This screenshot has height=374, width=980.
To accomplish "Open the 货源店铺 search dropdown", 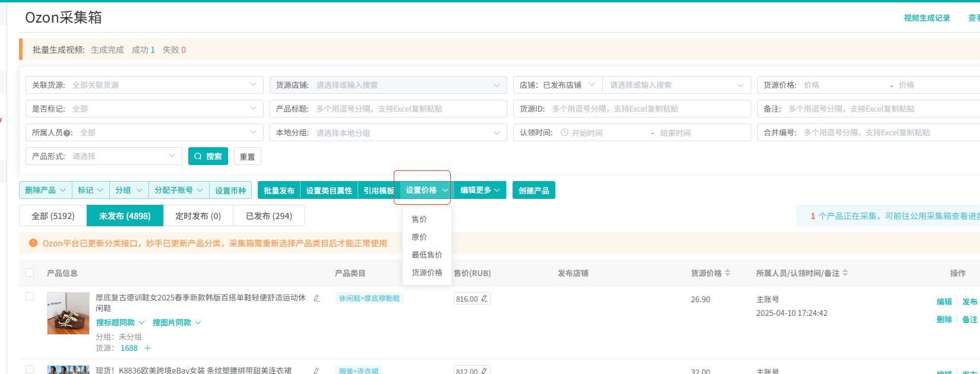I will pos(388,85).
